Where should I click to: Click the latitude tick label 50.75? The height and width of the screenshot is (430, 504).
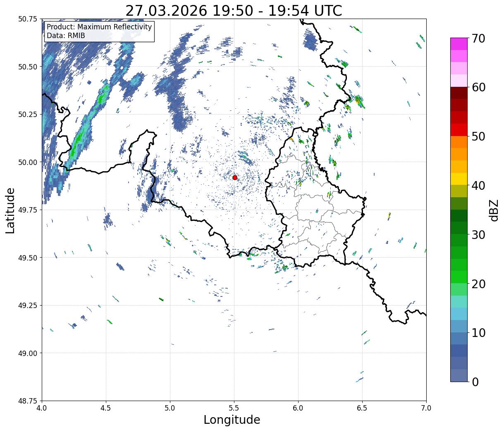pos(28,19)
